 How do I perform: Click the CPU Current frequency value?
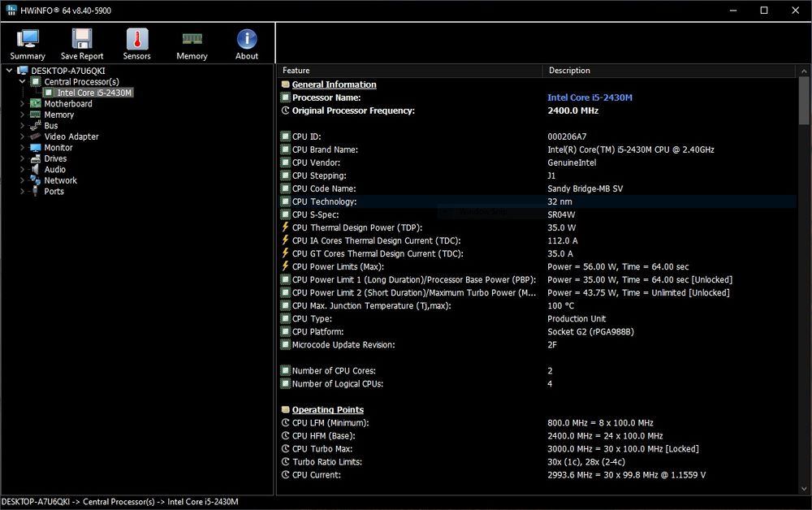(627, 475)
